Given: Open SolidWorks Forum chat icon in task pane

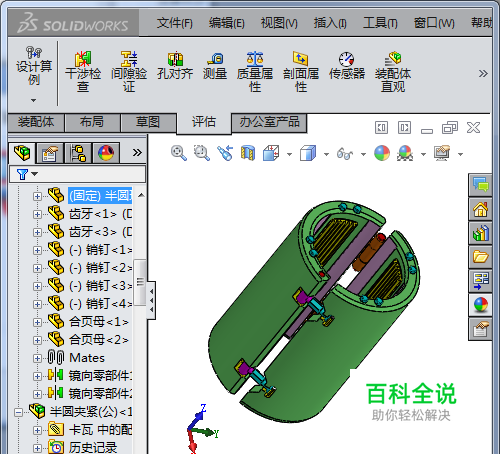Looking at the screenshot, I should coord(480,185).
